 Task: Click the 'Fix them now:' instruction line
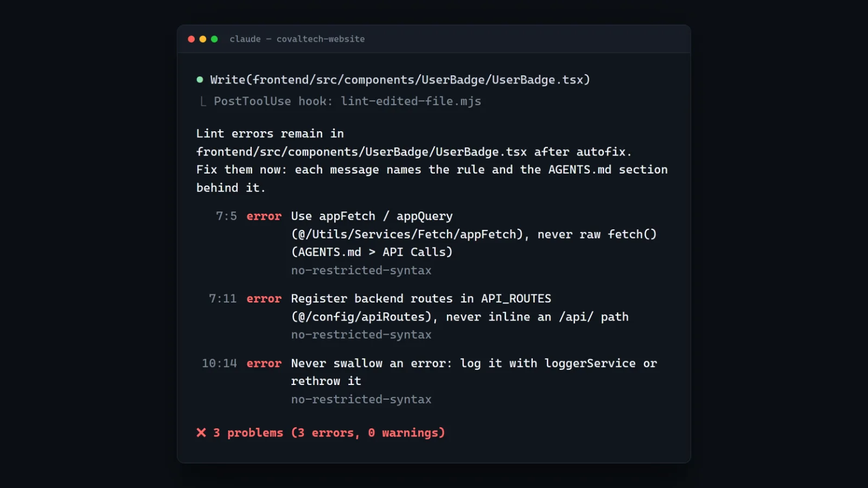(432, 170)
